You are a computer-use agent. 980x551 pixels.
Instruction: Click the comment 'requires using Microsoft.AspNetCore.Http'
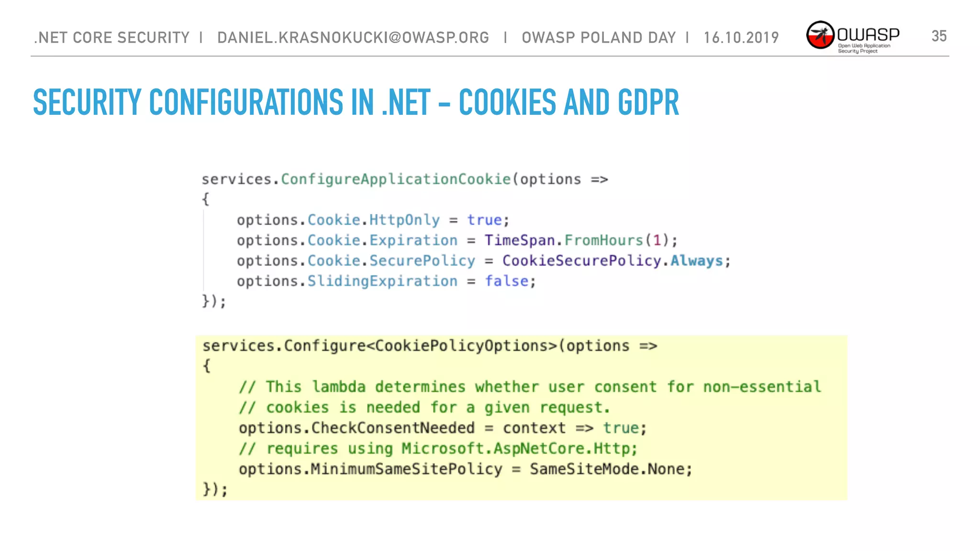click(438, 449)
